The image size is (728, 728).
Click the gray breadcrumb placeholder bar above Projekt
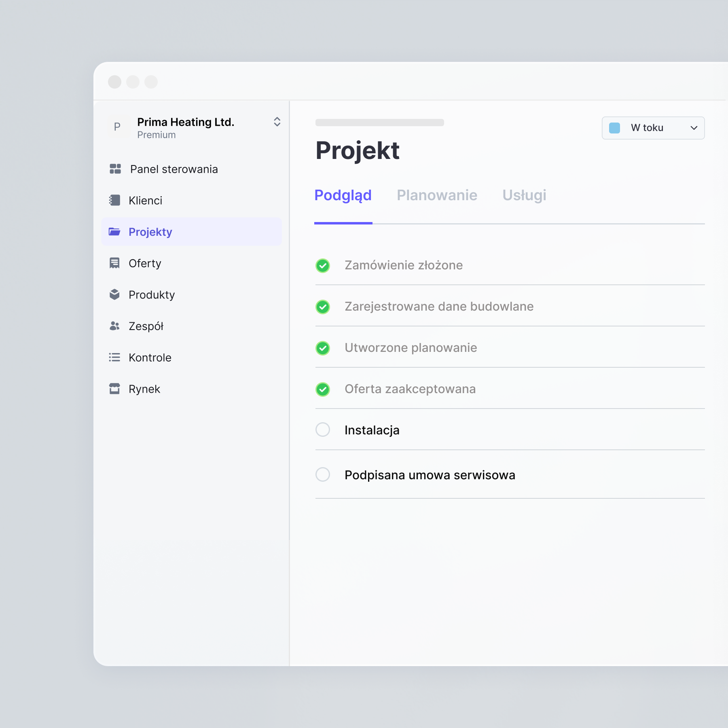point(380,123)
